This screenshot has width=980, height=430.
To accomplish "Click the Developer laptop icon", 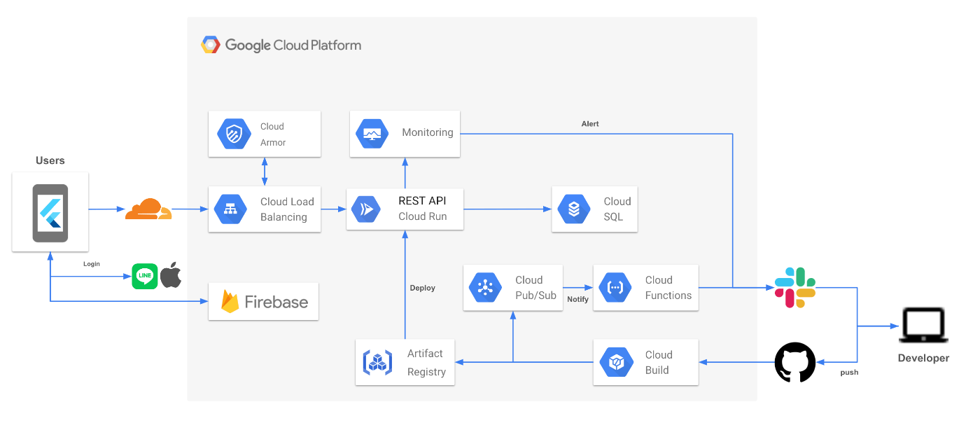I will (x=924, y=326).
